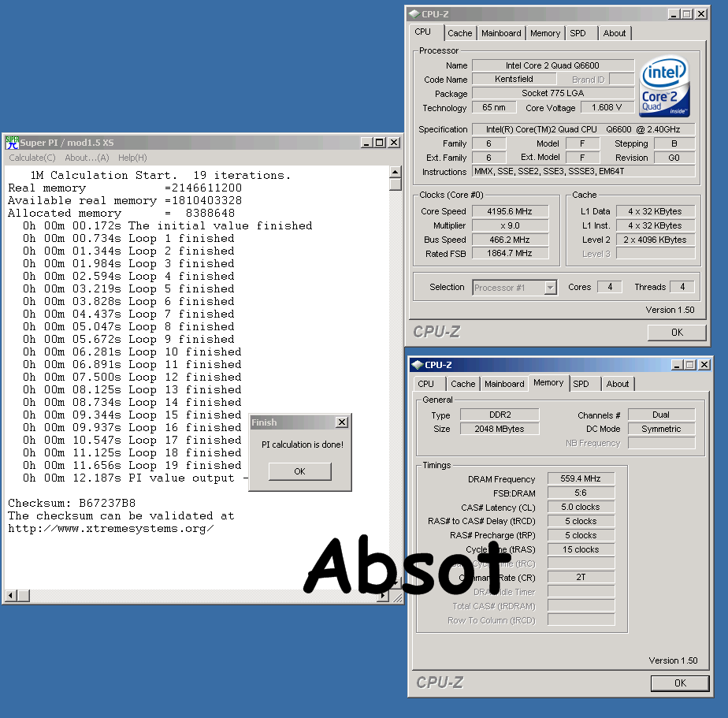Maximize the Super PI window

click(380, 143)
